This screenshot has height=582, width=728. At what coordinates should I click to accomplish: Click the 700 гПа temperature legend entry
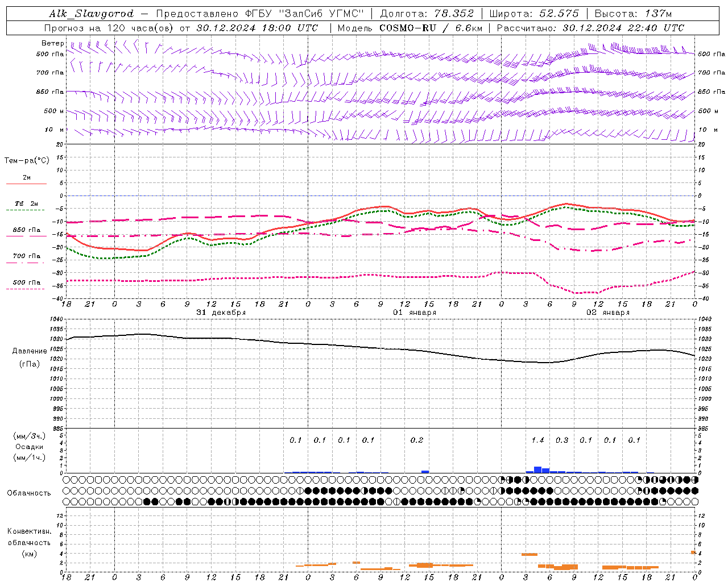(27, 256)
